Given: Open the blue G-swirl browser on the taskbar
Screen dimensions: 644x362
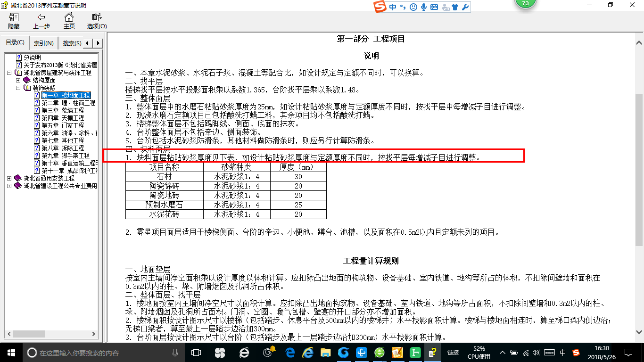Looking at the screenshot, I should pyautogui.click(x=344, y=352).
